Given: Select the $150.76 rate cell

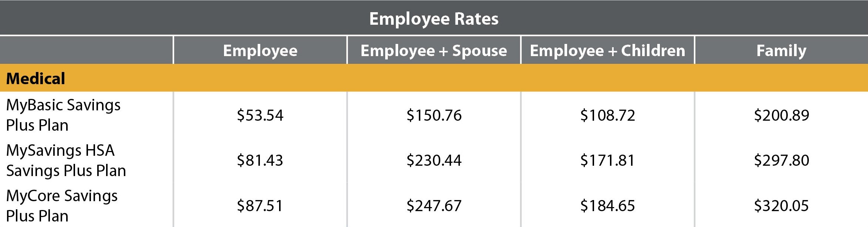Looking at the screenshot, I should click(434, 115).
